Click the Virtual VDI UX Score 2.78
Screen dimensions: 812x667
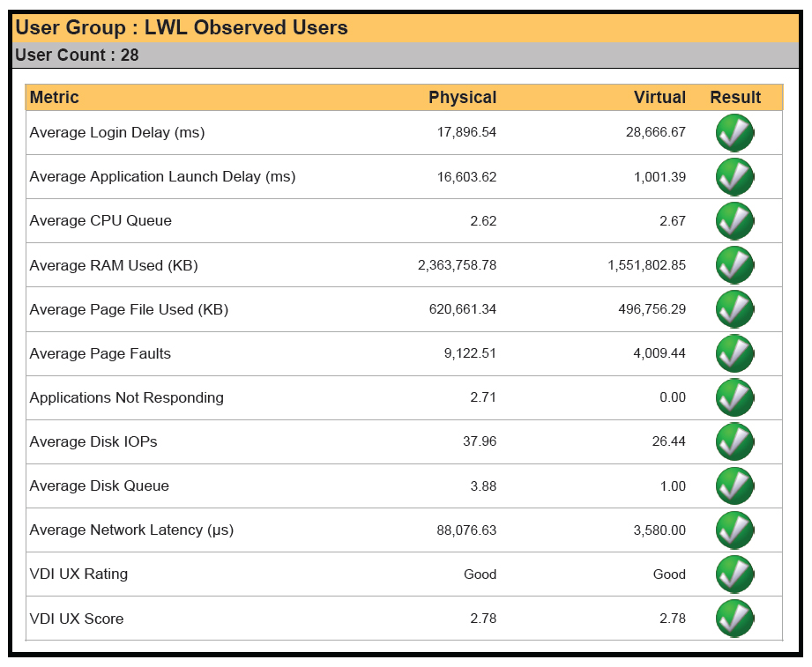pos(673,619)
